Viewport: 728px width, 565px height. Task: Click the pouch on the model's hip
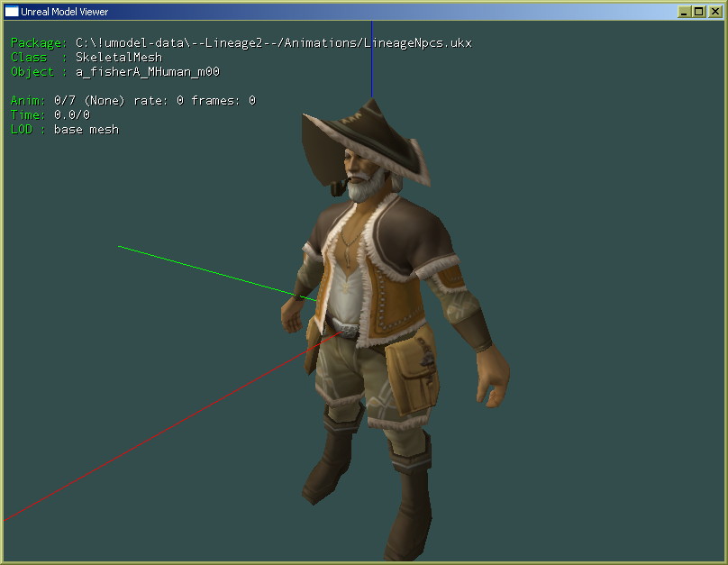[x=413, y=375]
